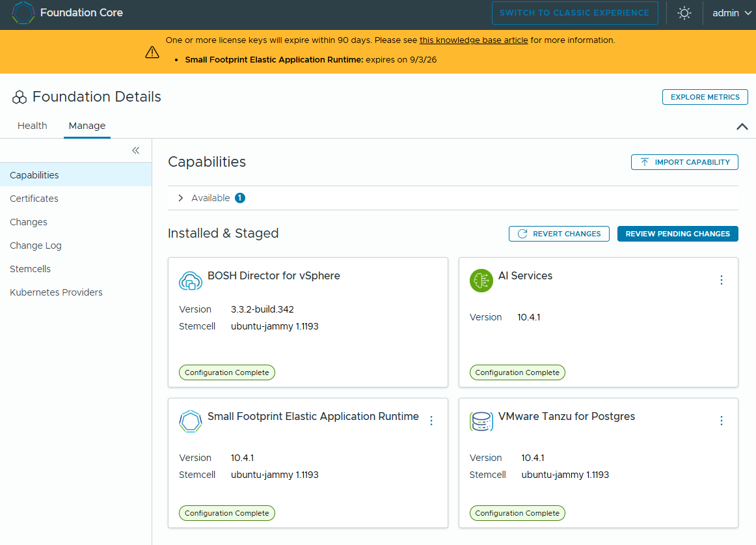Click the BOSH Director cloud icon
The image size is (756, 545).
pyautogui.click(x=191, y=281)
